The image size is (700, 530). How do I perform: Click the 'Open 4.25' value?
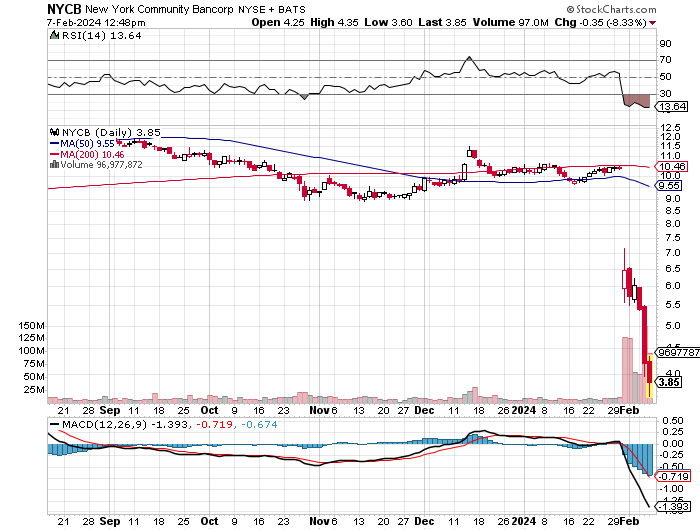pyautogui.click(x=278, y=22)
